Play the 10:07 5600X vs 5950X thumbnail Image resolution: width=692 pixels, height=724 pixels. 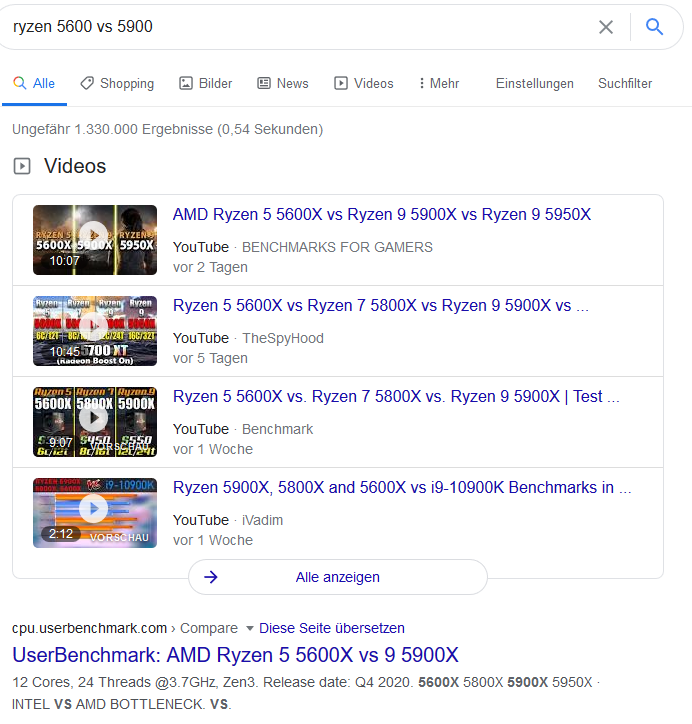tap(95, 240)
